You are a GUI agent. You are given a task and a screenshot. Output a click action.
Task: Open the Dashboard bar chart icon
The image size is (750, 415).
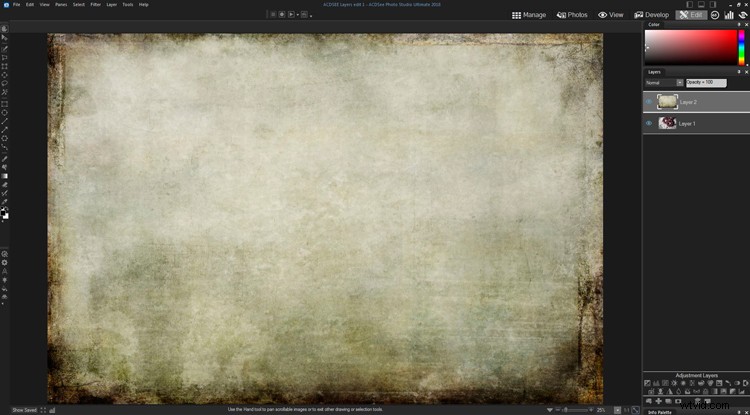pos(728,15)
